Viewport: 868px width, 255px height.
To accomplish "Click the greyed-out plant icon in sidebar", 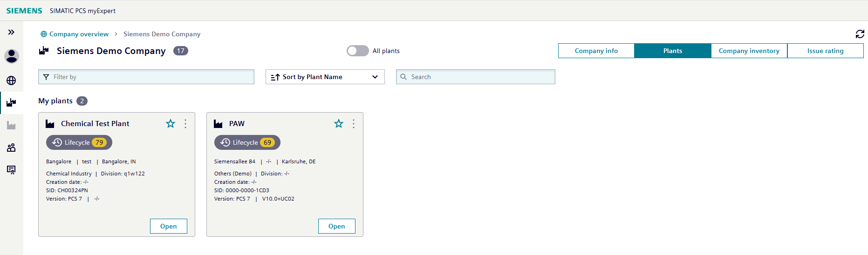I will (x=11, y=125).
